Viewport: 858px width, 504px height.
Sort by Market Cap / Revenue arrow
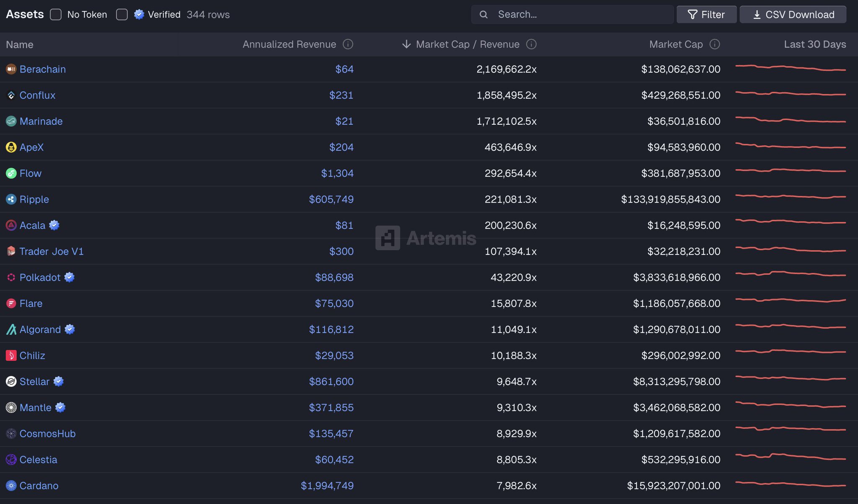click(406, 44)
